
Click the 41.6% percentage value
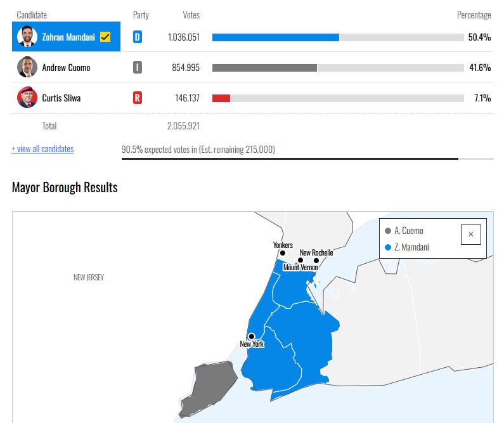click(x=480, y=67)
